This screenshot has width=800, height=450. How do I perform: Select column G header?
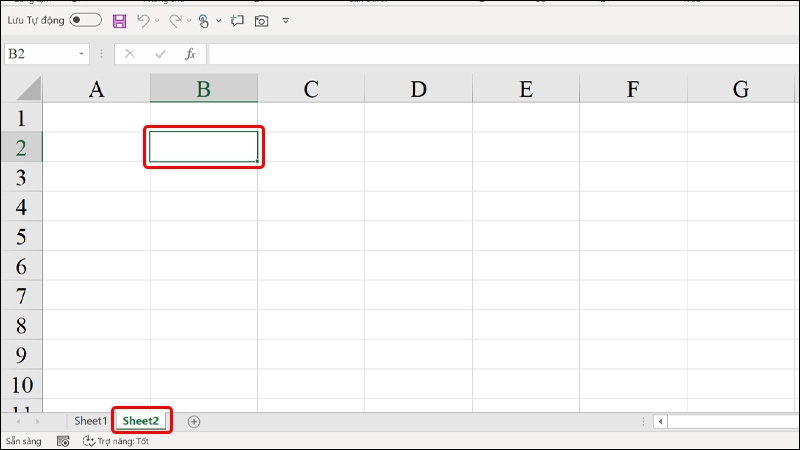click(x=741, y=88)
